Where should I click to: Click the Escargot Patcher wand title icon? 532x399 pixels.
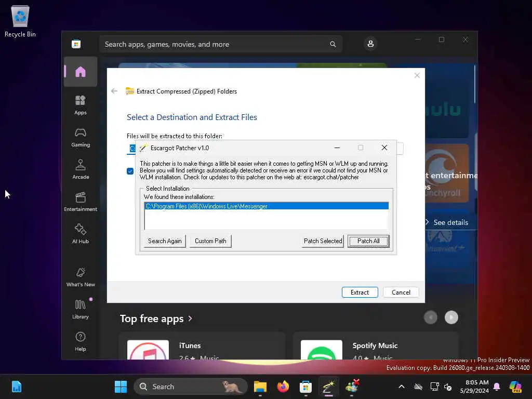tap(143, 148)
